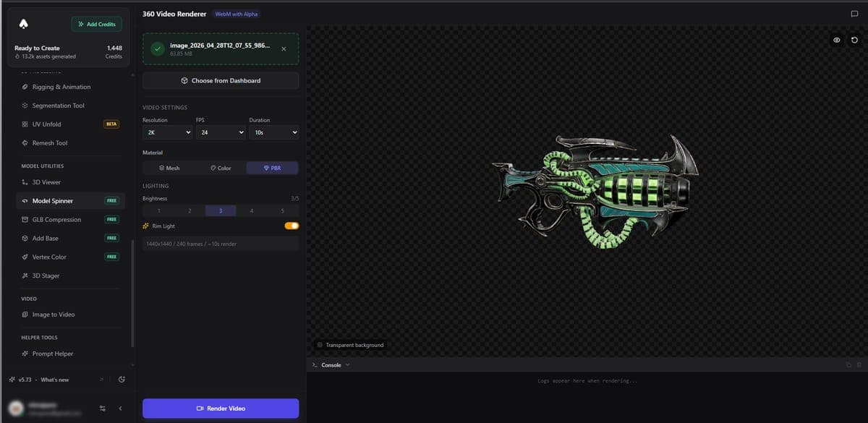This screenshot has height=423, width=868.
Task: Open the Duration dropdown showing 10s
Action: 273,133
